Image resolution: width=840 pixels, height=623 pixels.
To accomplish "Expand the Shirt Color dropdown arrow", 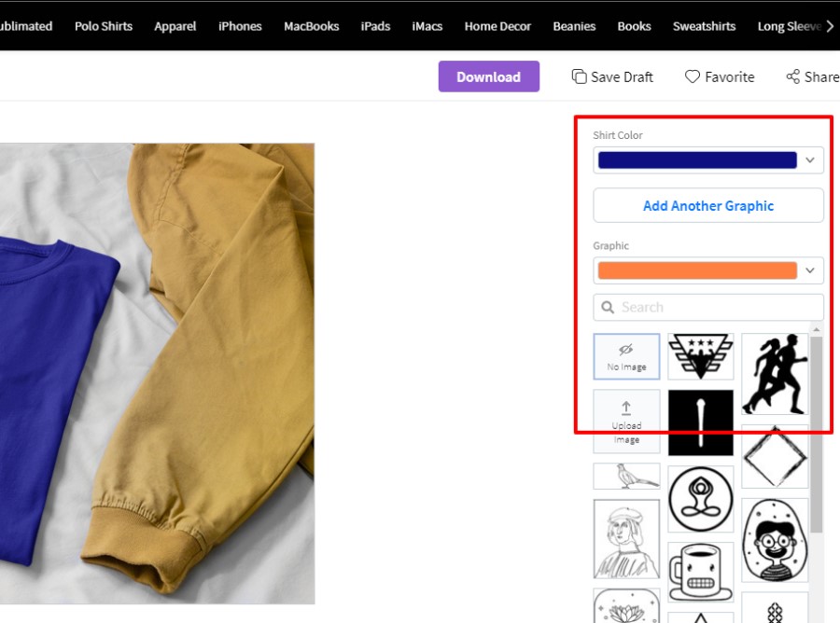I will pos(810,160).
